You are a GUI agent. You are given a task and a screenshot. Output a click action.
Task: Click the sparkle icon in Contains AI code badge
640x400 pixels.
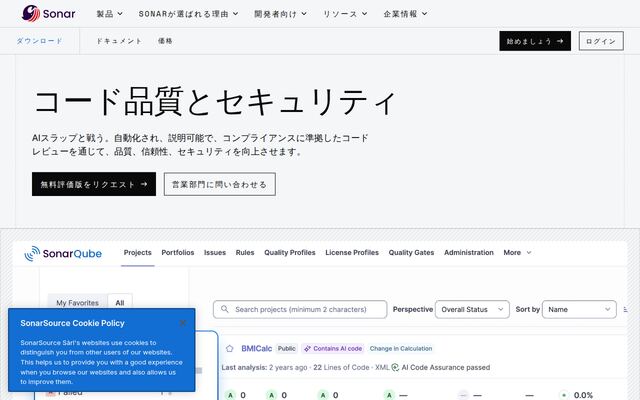(307, 349)
